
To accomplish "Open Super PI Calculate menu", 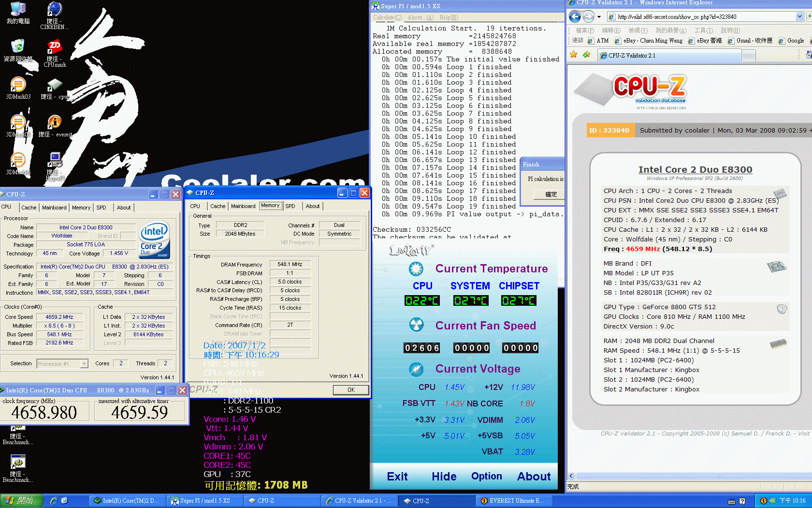I will pyautogui.click(x=387, y=17).
